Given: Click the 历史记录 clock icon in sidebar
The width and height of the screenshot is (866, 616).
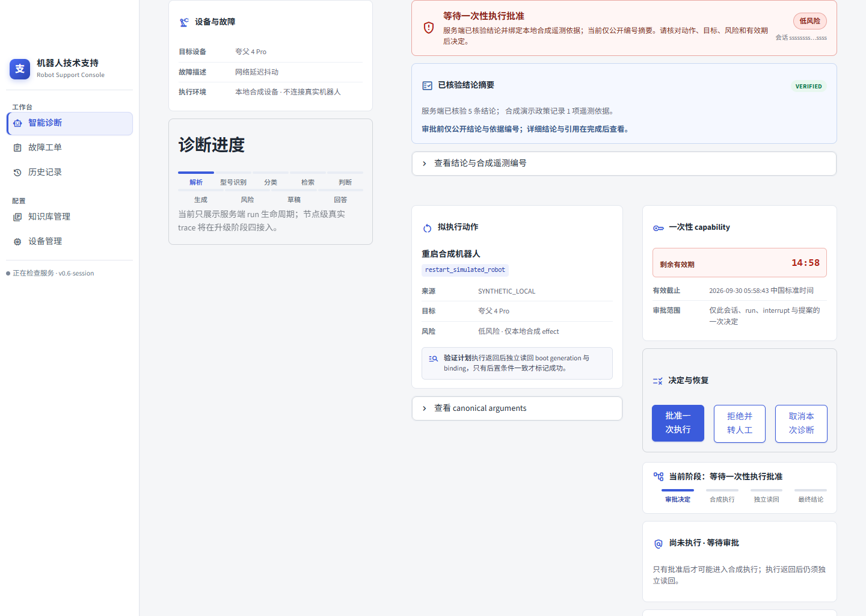Looking at the screenshot, I should tap(17, 173).
